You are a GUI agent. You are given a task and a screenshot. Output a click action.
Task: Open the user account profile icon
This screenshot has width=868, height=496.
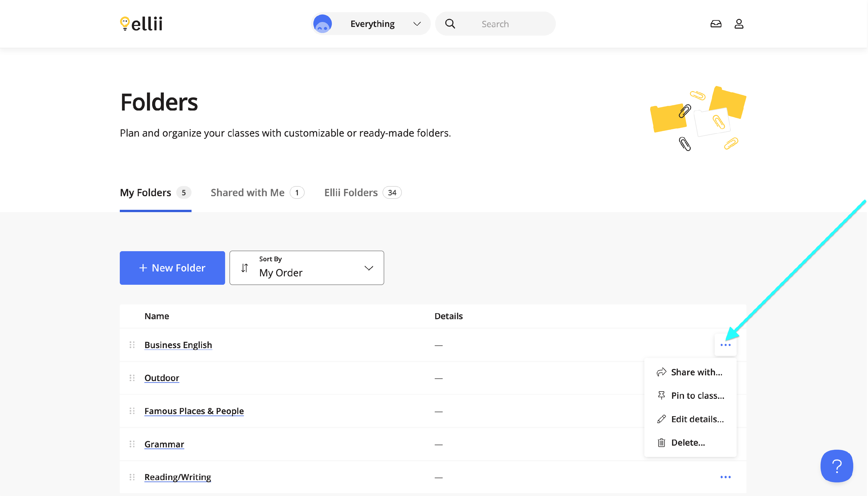coord(738,23)
